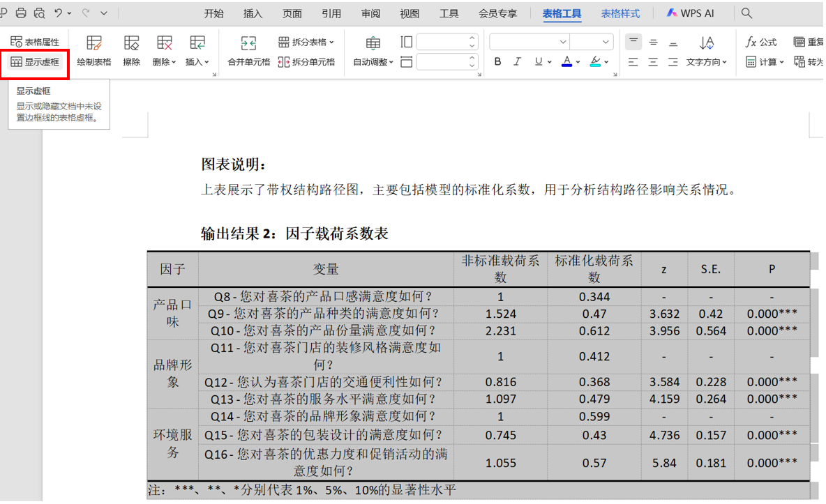The image size is (826, 504).
Task: Toggle bold formatting
Action: (x=498, y=61)
